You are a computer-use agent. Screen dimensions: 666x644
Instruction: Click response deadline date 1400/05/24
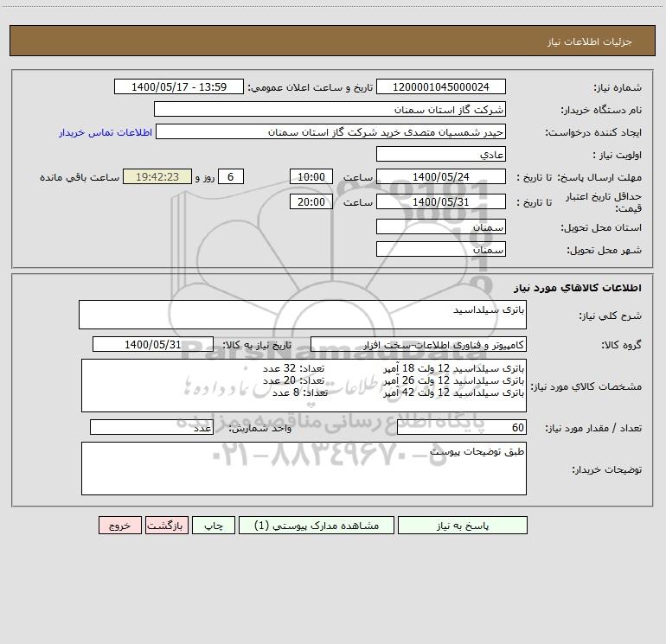(441, 176)
